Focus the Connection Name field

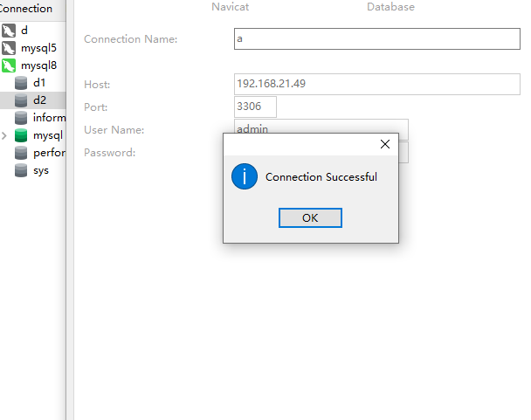click(x=377, y=39)
